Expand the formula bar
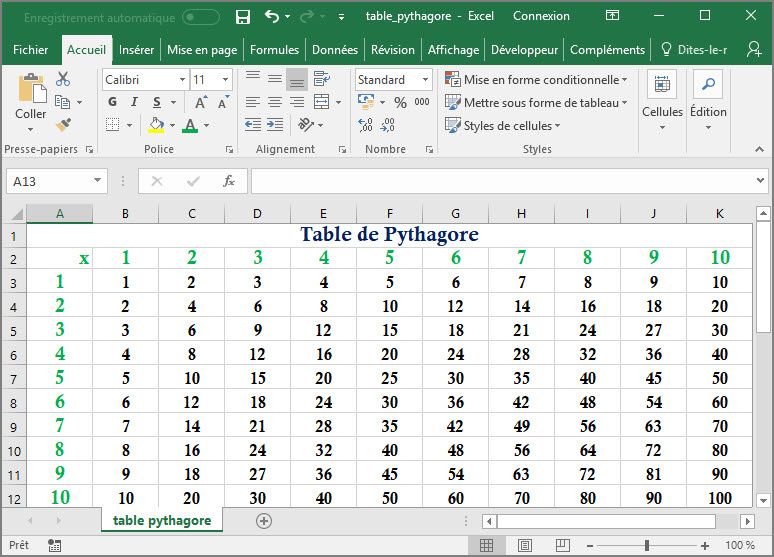774x557 pixels. 760,181
